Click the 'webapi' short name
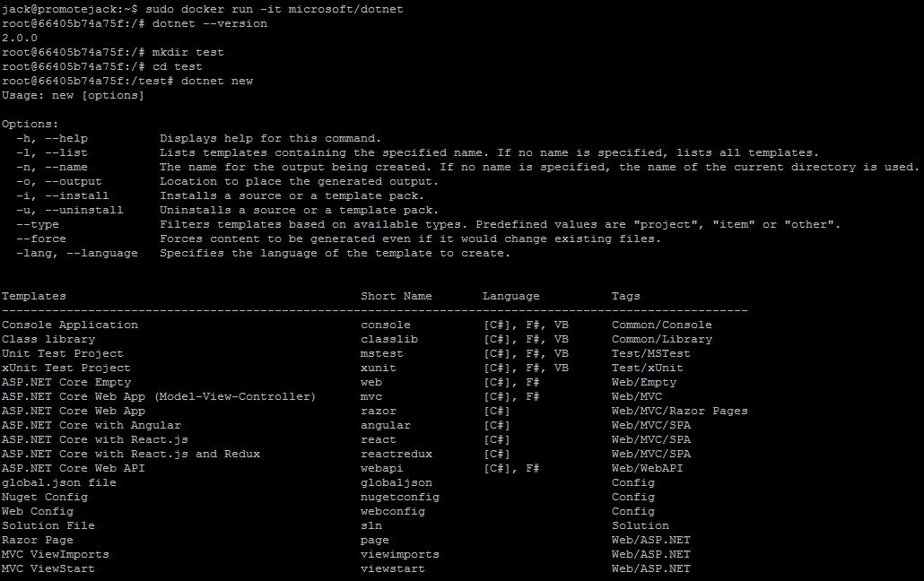The height and width of the screenshot is (581, 924). (x=382, y=468)
